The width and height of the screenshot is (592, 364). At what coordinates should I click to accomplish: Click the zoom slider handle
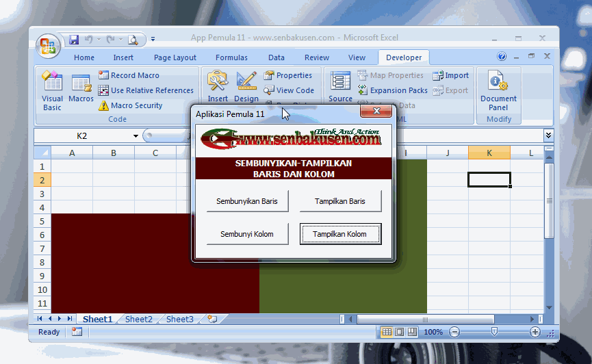point(494,332)
